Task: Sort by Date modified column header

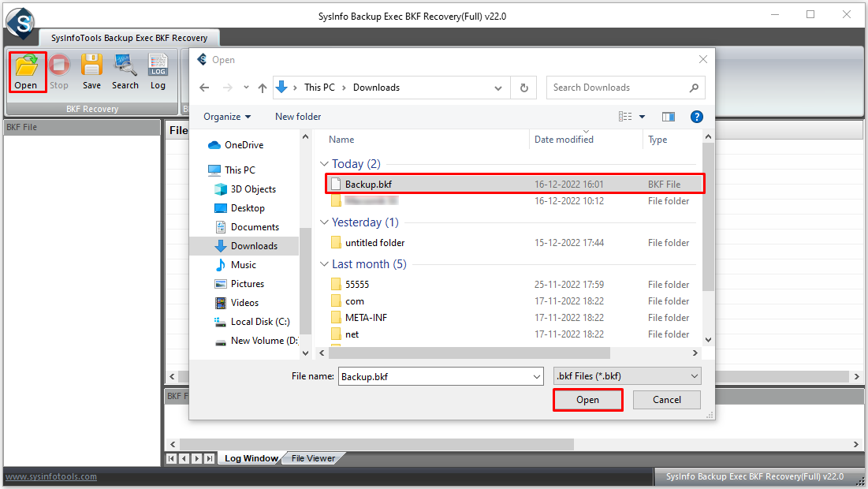Action: 564,140
